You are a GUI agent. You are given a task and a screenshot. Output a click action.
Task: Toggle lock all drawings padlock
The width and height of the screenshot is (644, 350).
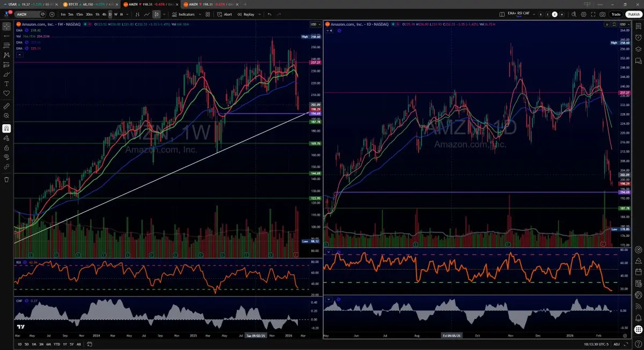(x=6, y=147)
